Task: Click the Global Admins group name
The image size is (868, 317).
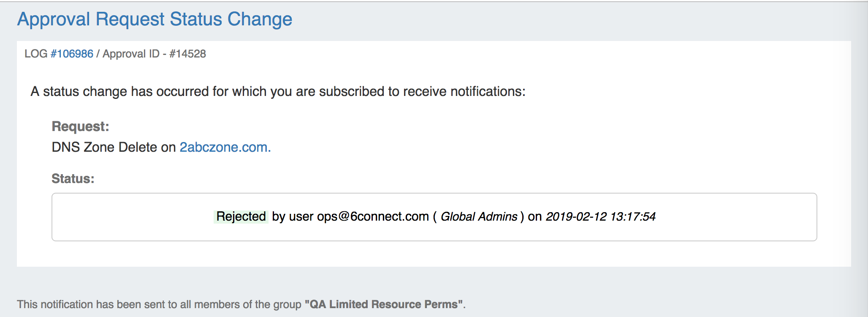Action: tap(479, 217)
